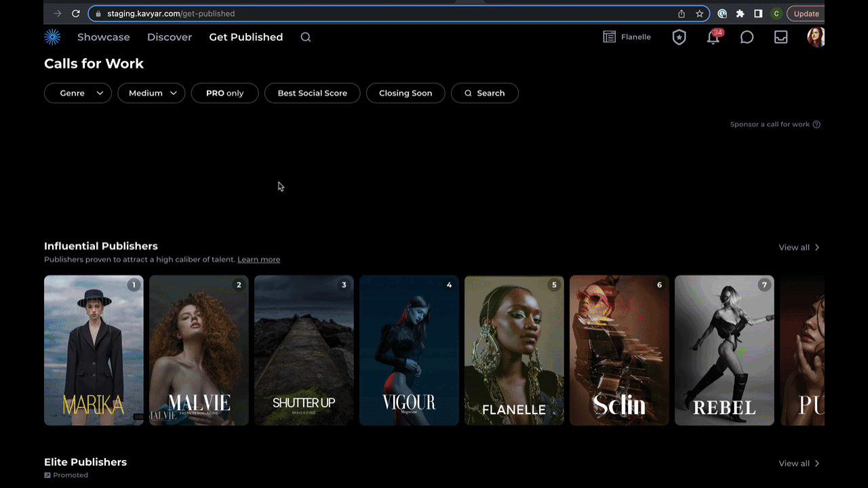Open the user profile avatar

(x=816, y=37)
